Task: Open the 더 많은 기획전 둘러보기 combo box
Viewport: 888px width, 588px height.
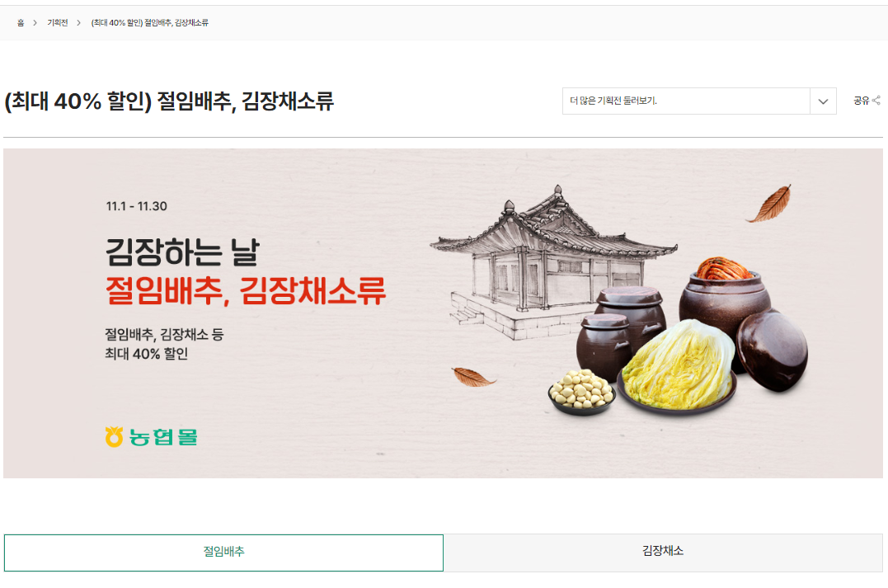Action: 699,101
